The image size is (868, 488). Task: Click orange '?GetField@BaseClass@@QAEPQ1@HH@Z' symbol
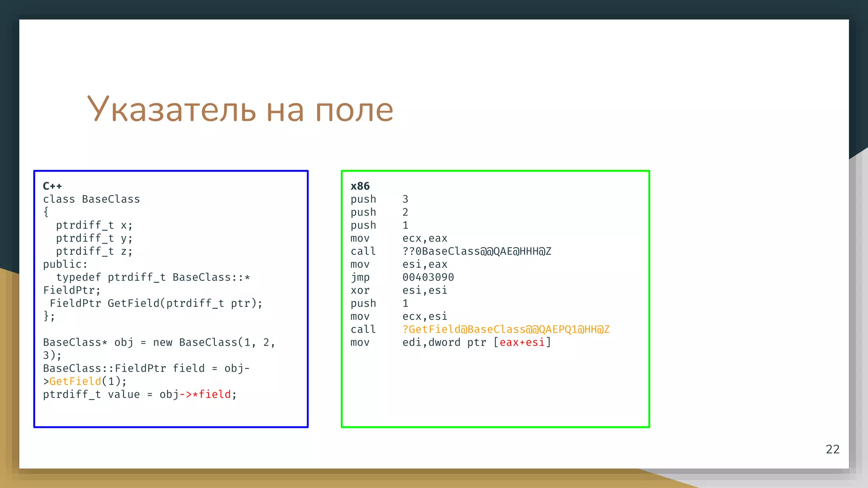coord(506,329)
